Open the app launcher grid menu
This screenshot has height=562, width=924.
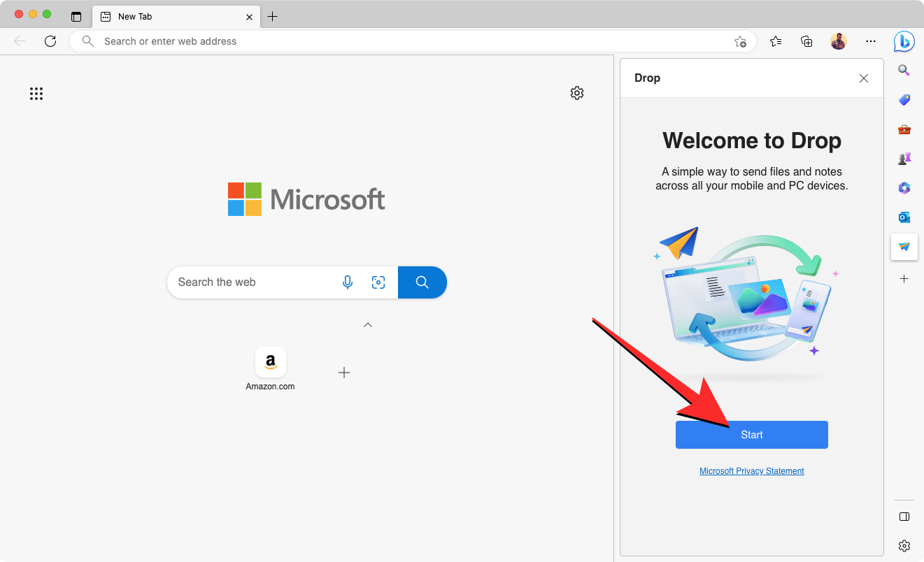(36, 94)
